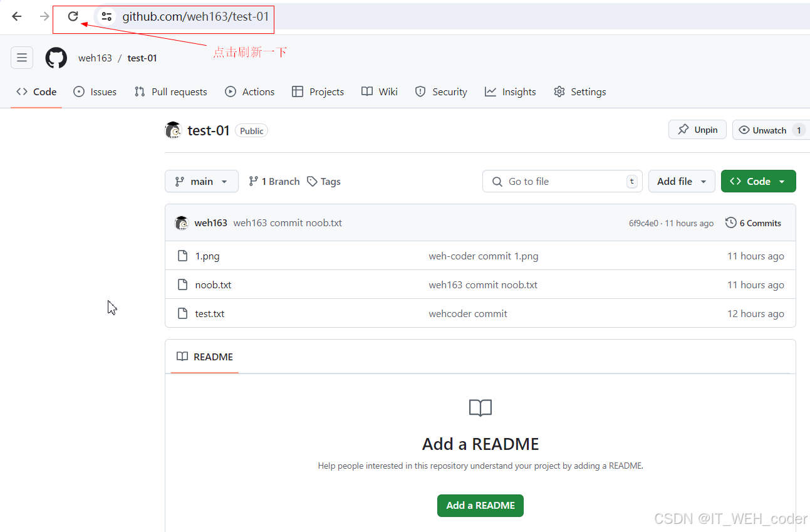Click the commit author avatar in commit bar
The image size is (810, 532).
click(x=182, y=222)
